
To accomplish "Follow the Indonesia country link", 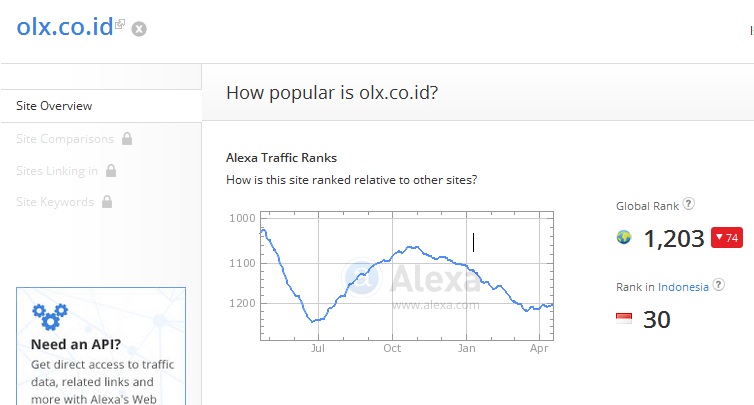I will coord(683,287).
